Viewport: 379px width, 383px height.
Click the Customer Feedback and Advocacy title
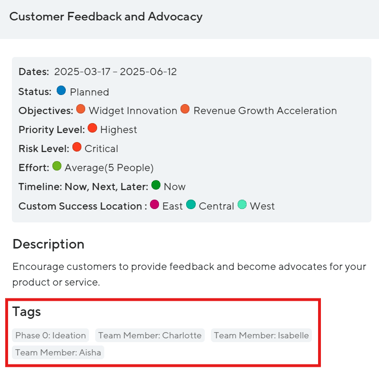tap(106, 17)
